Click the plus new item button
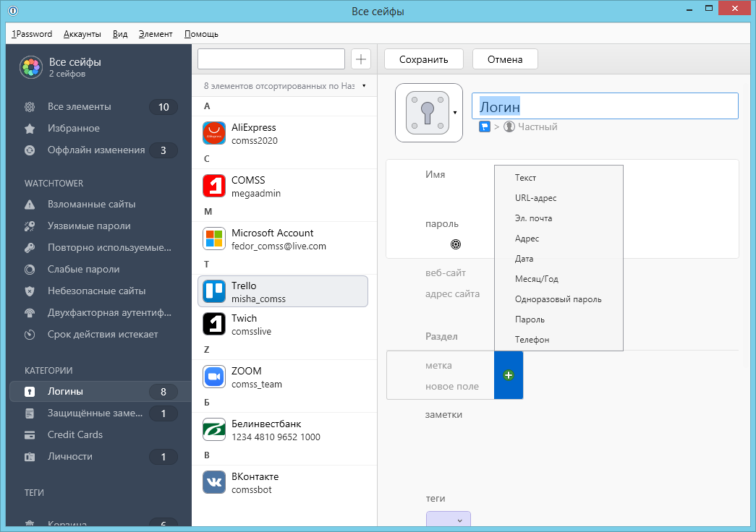The image size is (756, 532). click(x=361, y=59)
